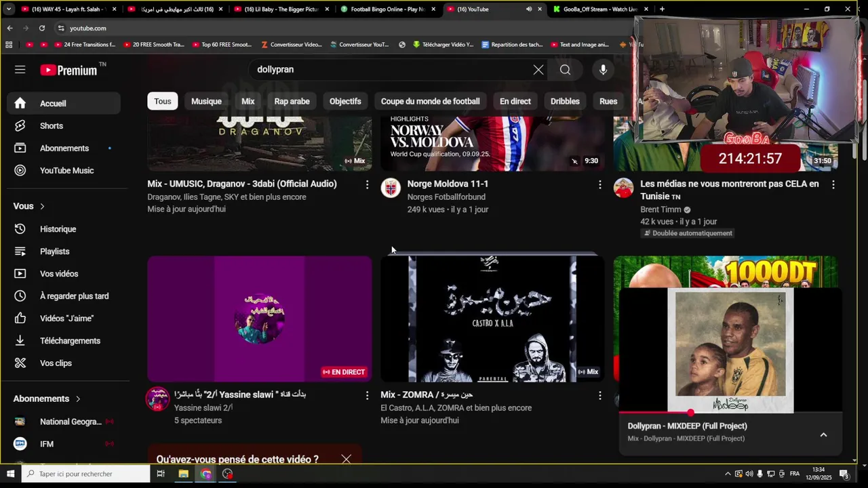Open a new browser tab
This screenshot has width=868, height=488.
[662, 9]
